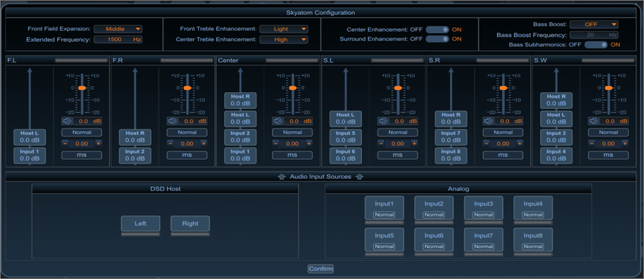The image size is (644, 279).
Task: Select Input 8 block in S.R channel
Action: 451,155
